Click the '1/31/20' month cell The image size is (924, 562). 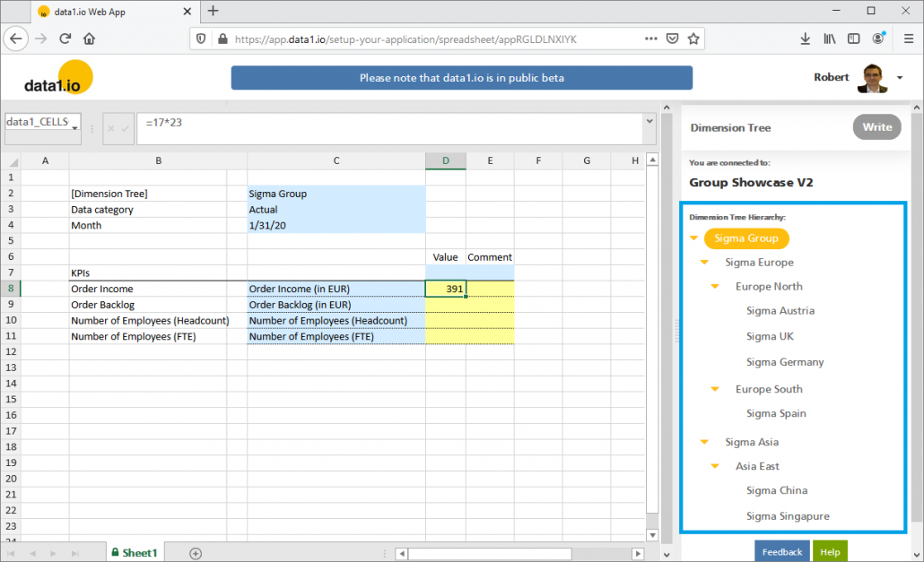[336, 225]
